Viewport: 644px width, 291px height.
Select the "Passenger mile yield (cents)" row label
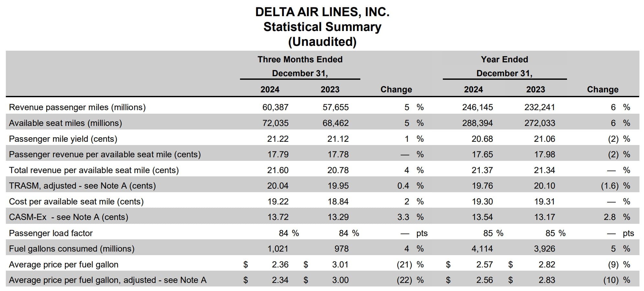pyautogui.click(x=63, y=139)
